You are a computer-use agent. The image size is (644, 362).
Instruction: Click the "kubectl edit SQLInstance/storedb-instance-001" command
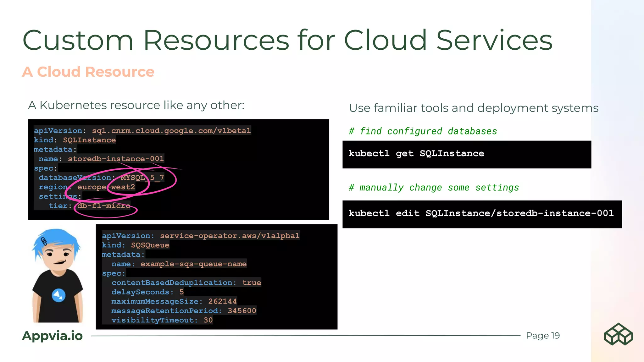pyautogui.click(x=481, y=213)
